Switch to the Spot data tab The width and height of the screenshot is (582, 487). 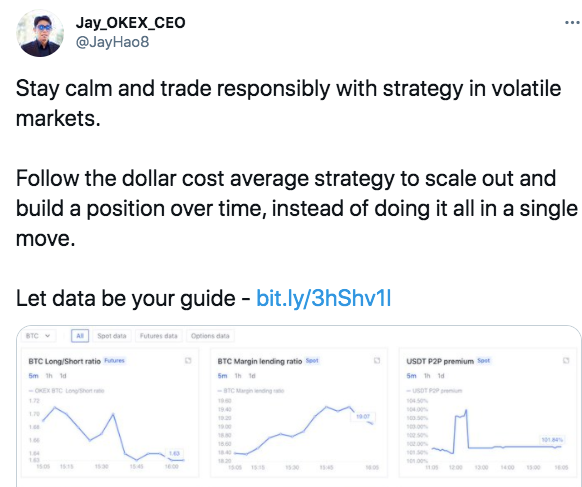click(x=112, y=336)
